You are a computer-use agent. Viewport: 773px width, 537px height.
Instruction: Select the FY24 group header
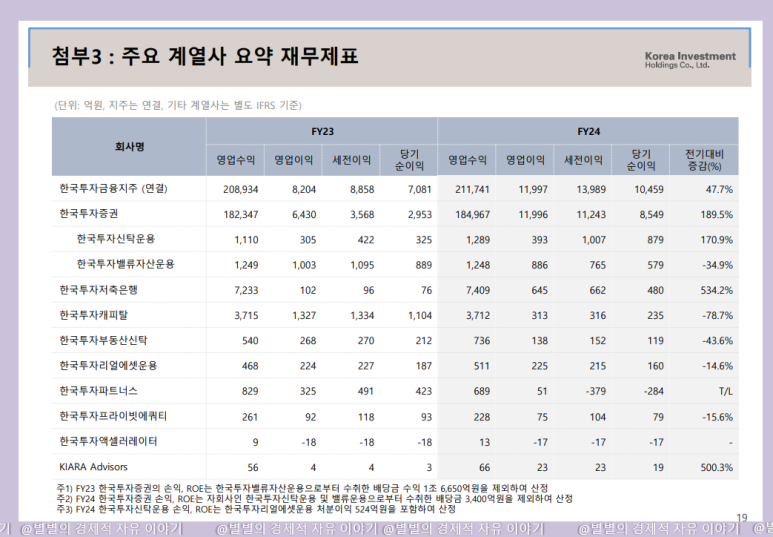point(589,131)
